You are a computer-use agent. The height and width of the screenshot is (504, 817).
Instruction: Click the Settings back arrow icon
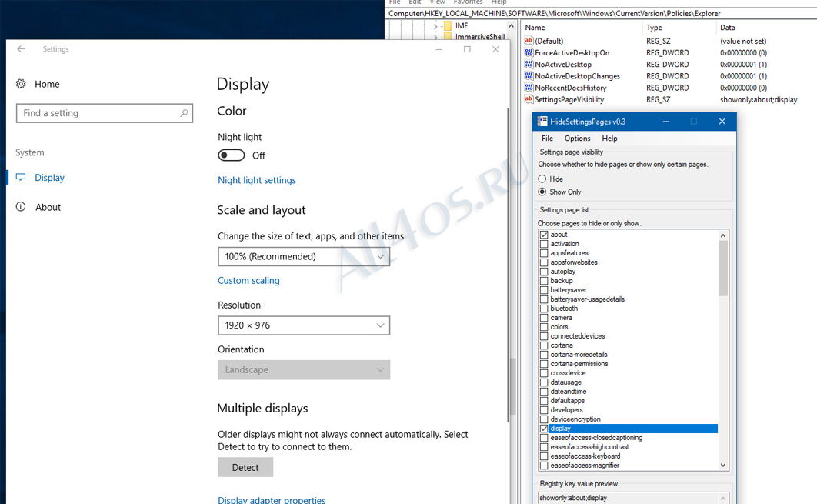(21, 49)
